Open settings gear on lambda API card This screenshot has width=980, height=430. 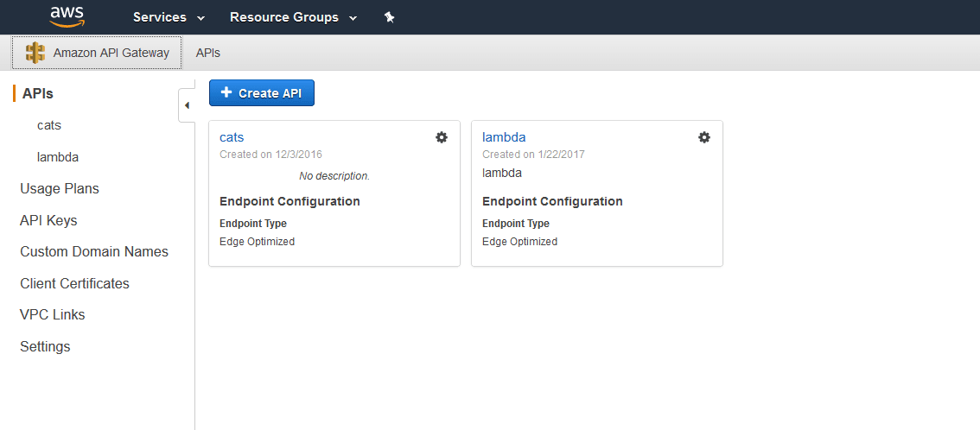pyautogui.click(x=703, y=137)
